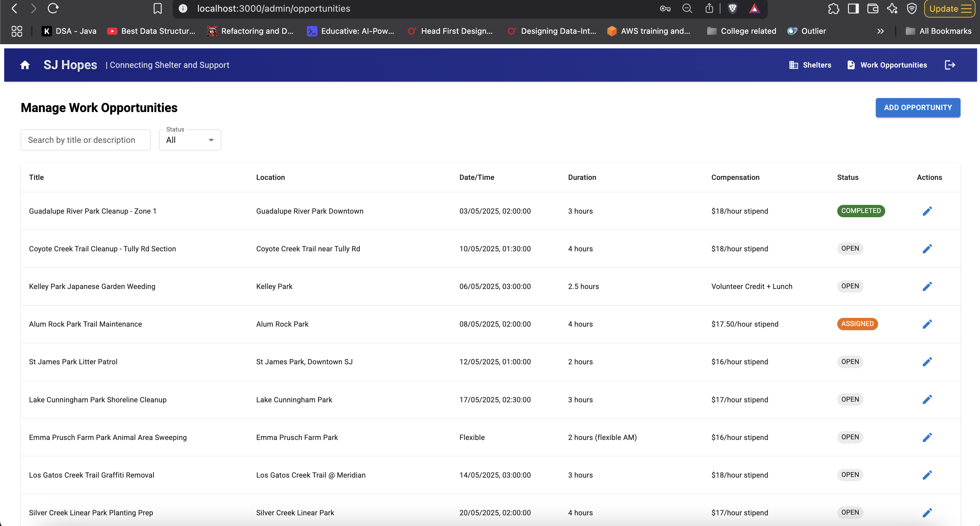Click the browser Update button

click(x=949, y=8)
